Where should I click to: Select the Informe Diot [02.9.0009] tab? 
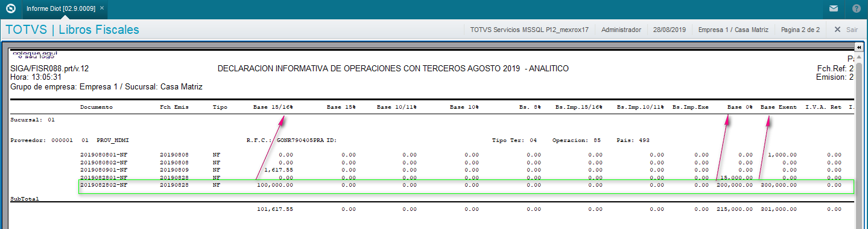(x=60, y=8)
